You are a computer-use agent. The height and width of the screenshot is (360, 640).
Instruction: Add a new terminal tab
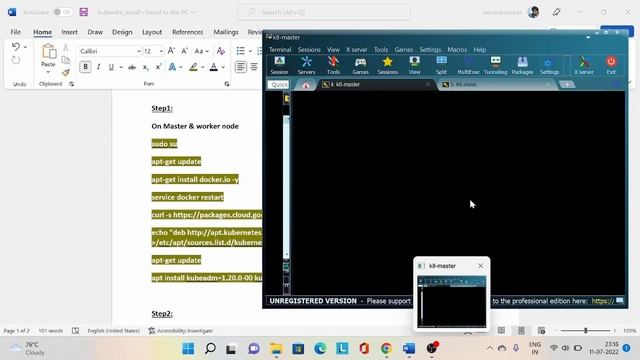pos(567,84)
